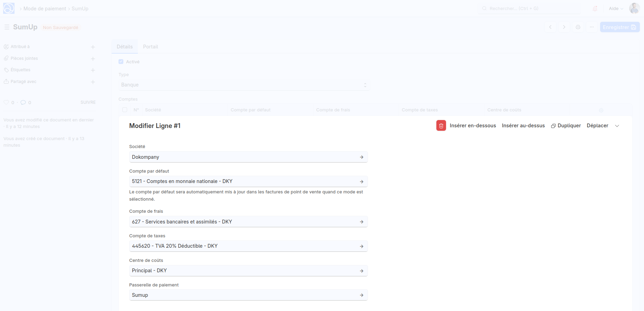Open the three-dots more options menu
Viewport: 644px width, 311px height.
click(592, 27)
